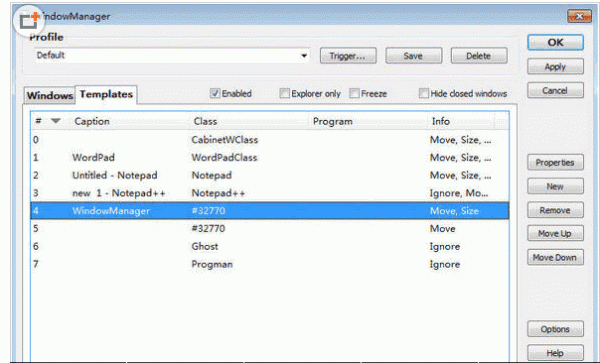Screen dimensions: 600x363
Task: Click the Move Down button
Action: click(555, 257)
